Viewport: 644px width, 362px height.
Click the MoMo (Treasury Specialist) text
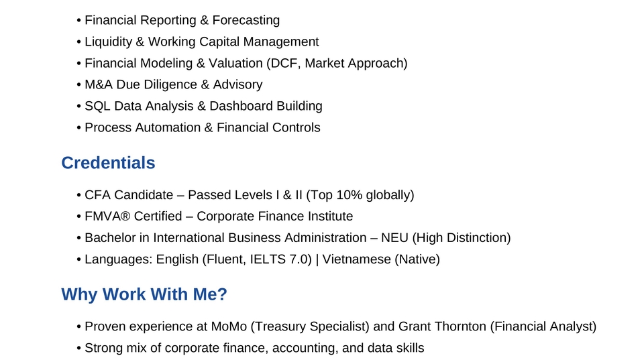pos(290,326)
